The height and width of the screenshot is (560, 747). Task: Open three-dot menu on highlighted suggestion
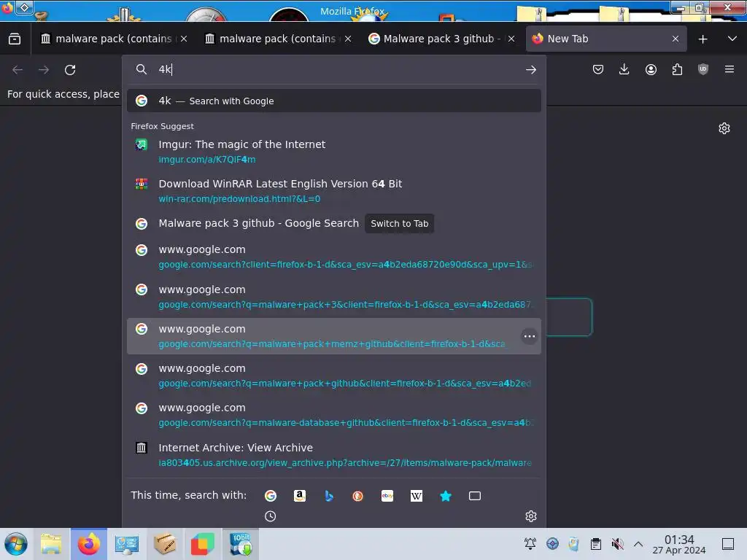[x=530, y=336]
